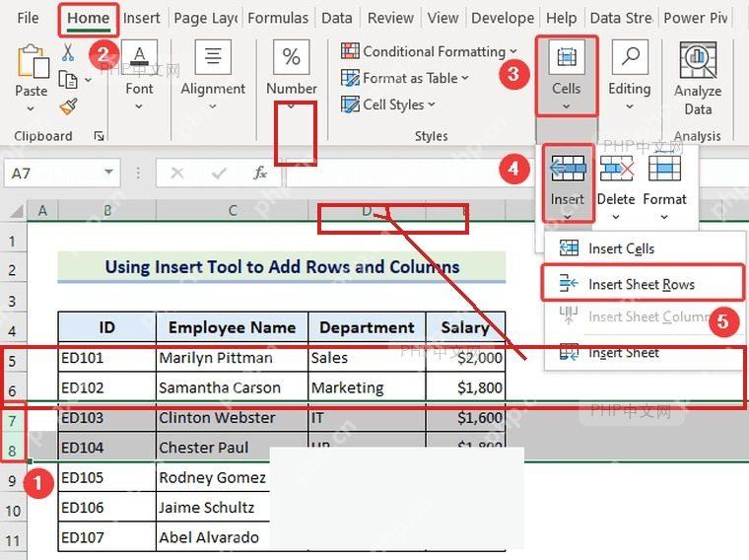
Task: Confirm entry with the checkmark icon
Action: pos(219,173)
